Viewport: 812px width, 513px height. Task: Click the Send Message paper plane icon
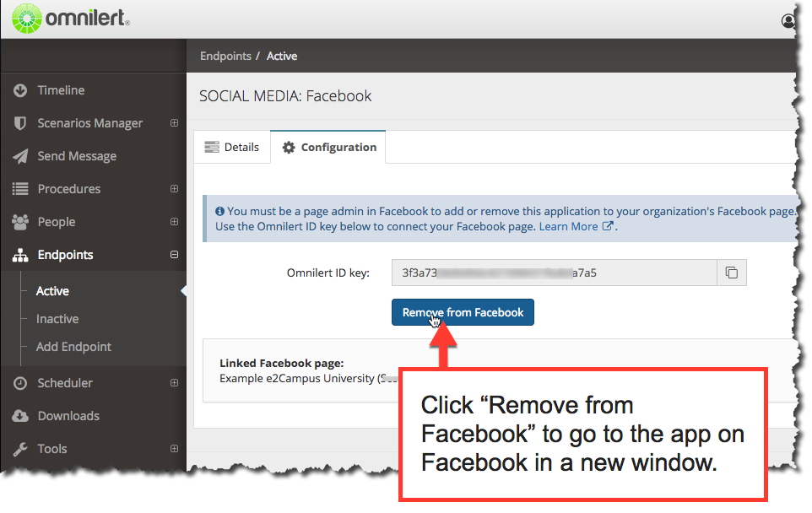(20, 156)
